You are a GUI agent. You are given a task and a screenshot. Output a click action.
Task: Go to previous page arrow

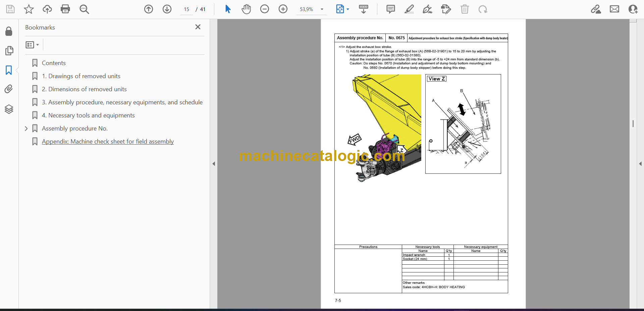pos(149,9)
